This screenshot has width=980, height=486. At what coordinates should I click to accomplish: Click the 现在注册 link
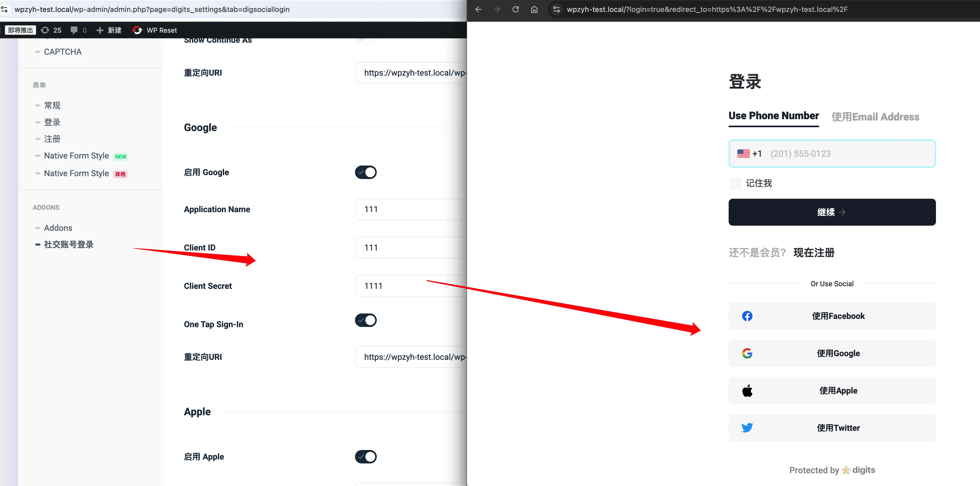pyautogui.click(x=814, y=253)
